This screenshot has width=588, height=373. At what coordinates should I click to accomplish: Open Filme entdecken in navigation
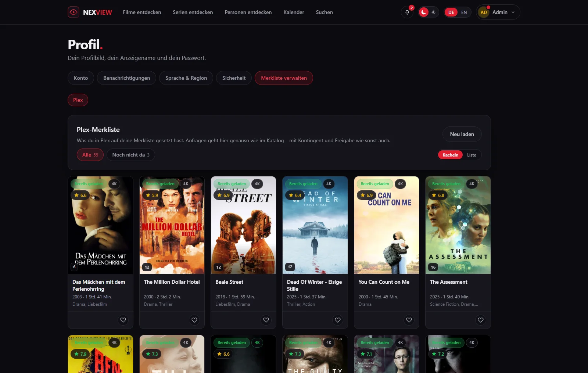click(142, 12)
